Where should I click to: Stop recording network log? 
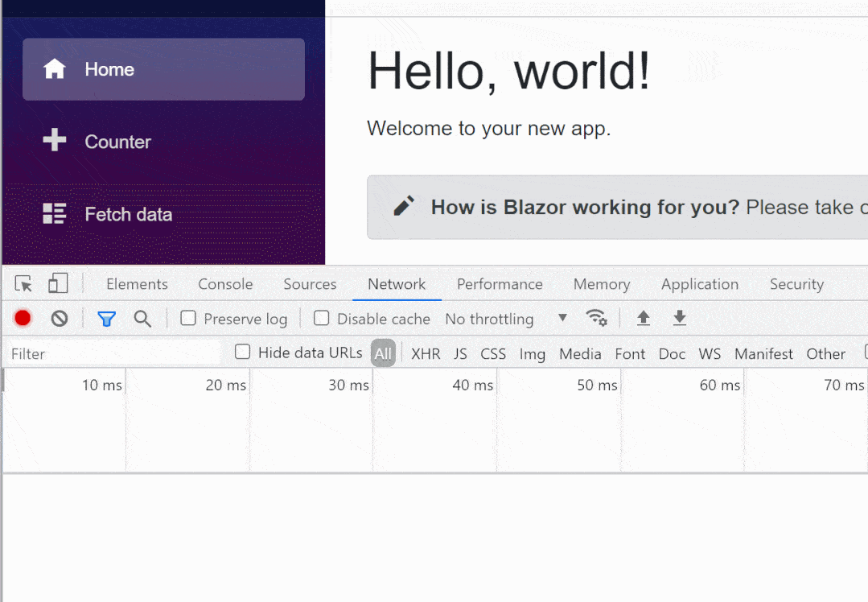(22, 318)
